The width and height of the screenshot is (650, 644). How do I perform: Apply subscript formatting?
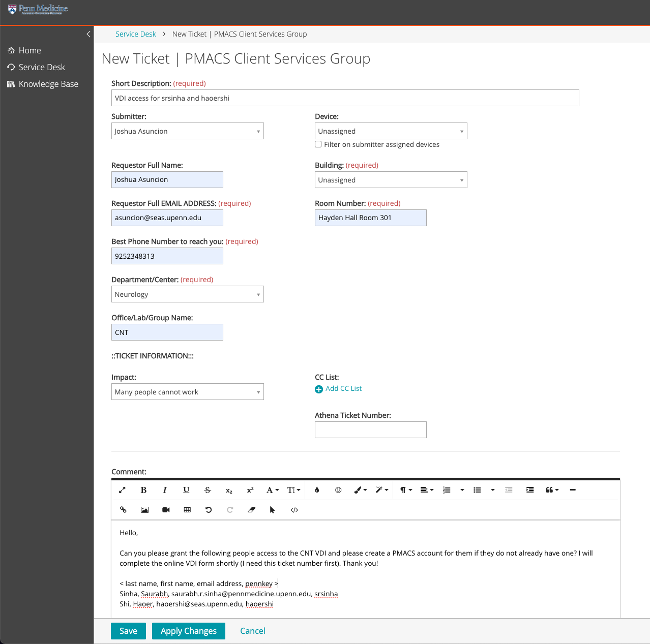(x=229, y=490)
